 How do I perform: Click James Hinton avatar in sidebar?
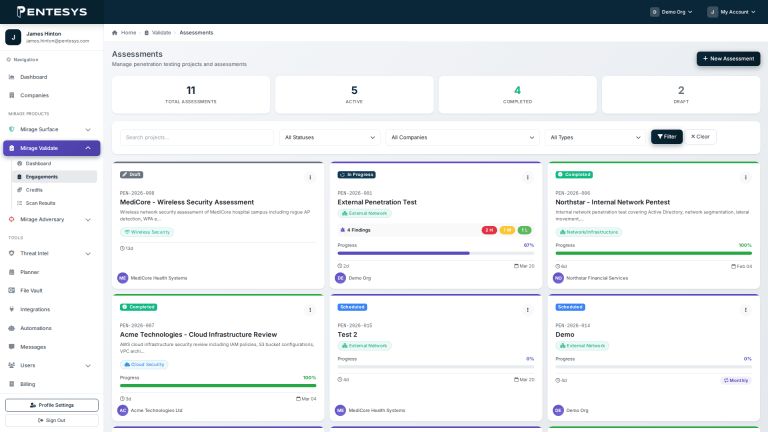13,37
